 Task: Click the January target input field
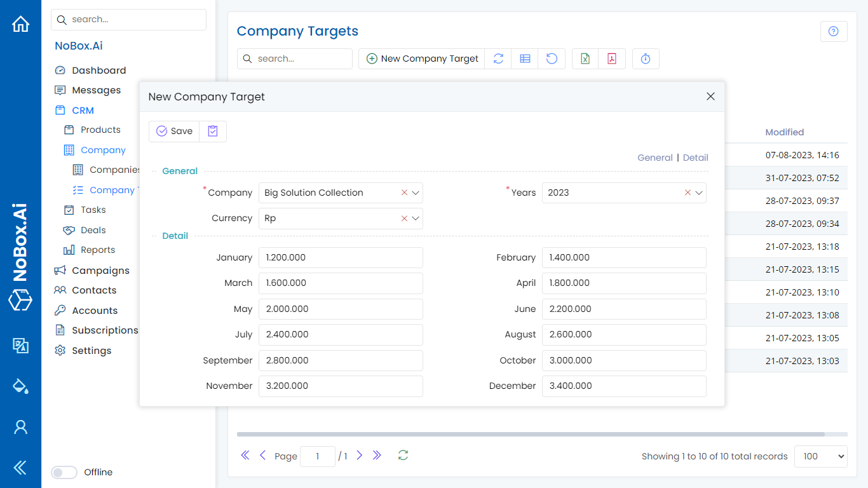341,257
